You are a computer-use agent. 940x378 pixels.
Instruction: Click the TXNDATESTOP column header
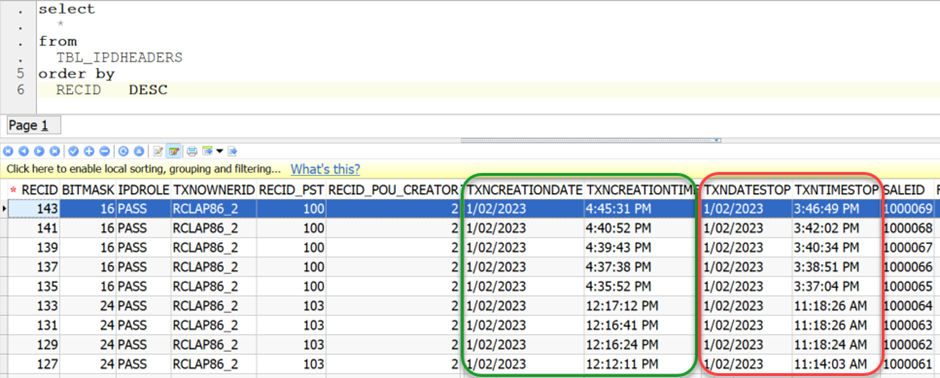point(747,190)
